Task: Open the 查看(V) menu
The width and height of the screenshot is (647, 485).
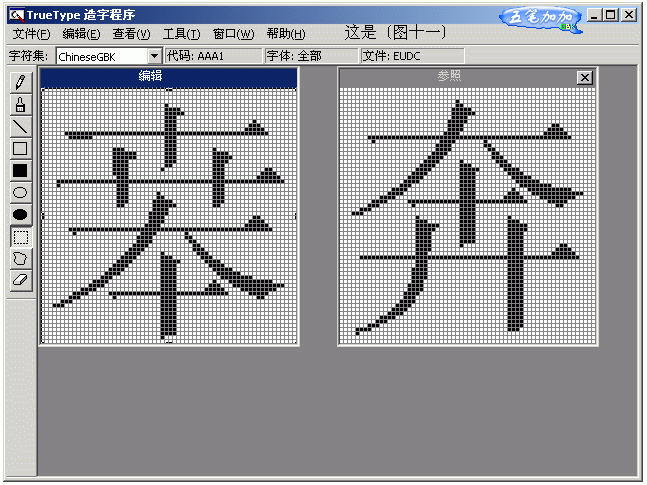Action: coord(131,34)
